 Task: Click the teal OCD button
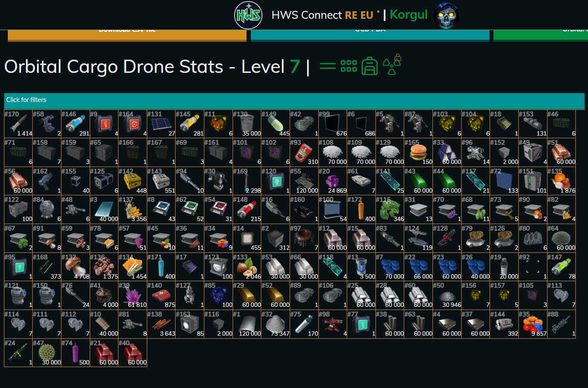coord(370,34)
